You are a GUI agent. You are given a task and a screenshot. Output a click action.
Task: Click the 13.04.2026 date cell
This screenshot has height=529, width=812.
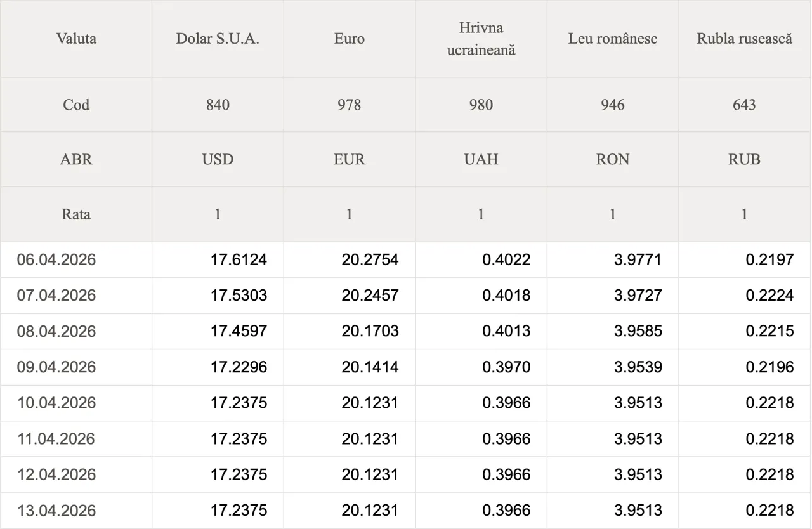pos(56,511)
